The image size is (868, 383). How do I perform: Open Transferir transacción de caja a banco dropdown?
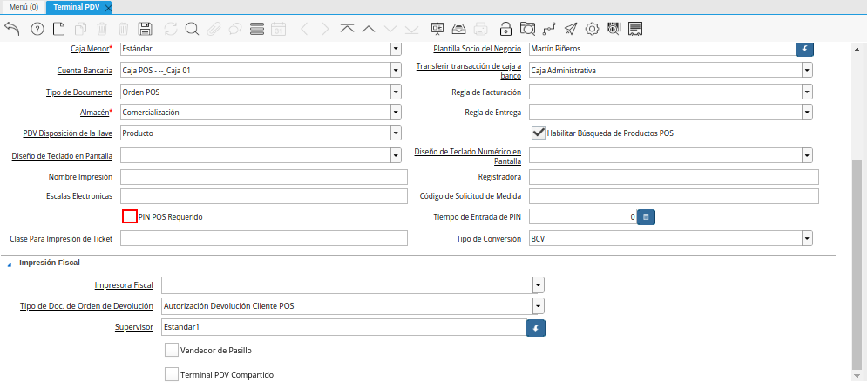pyautogui.click(x=808, y=71)
